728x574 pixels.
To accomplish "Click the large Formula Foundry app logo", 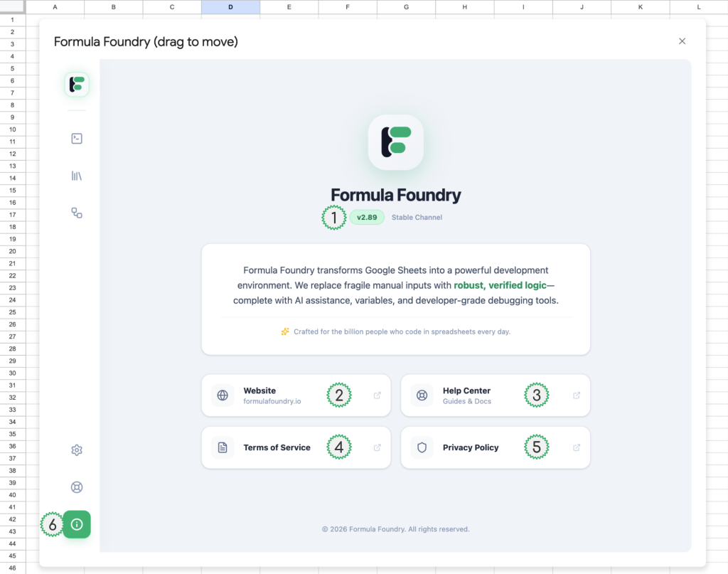I will pyautogui.click(x=396, y=142).
